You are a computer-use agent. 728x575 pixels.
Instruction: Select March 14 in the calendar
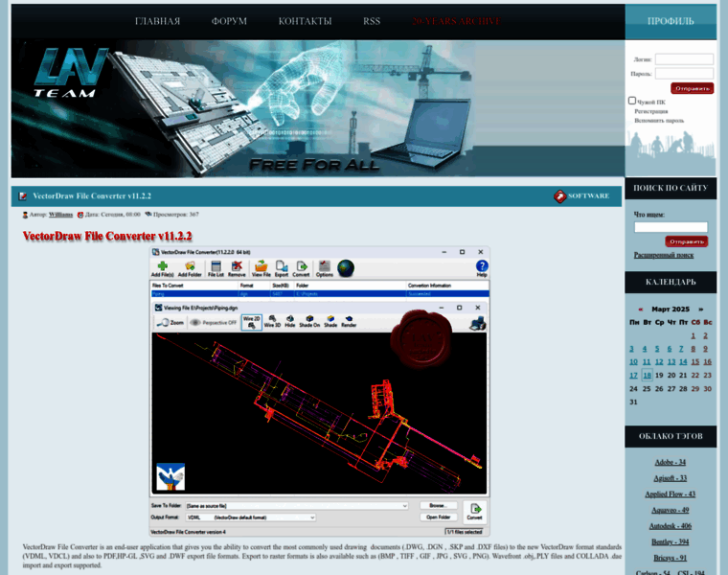pyautogui.click(x=683, y=362)
